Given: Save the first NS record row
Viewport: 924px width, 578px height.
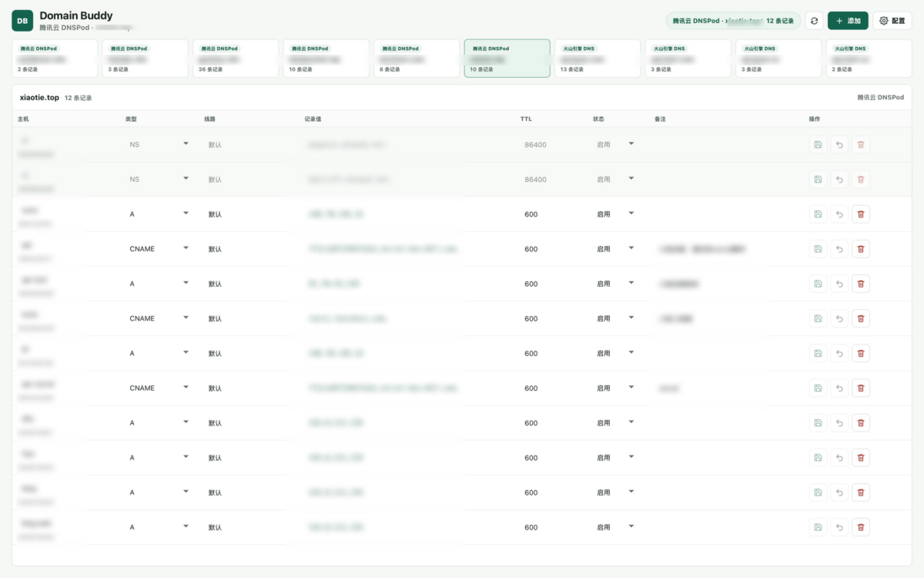Looking at the screenshot, I should pos(818,144).
